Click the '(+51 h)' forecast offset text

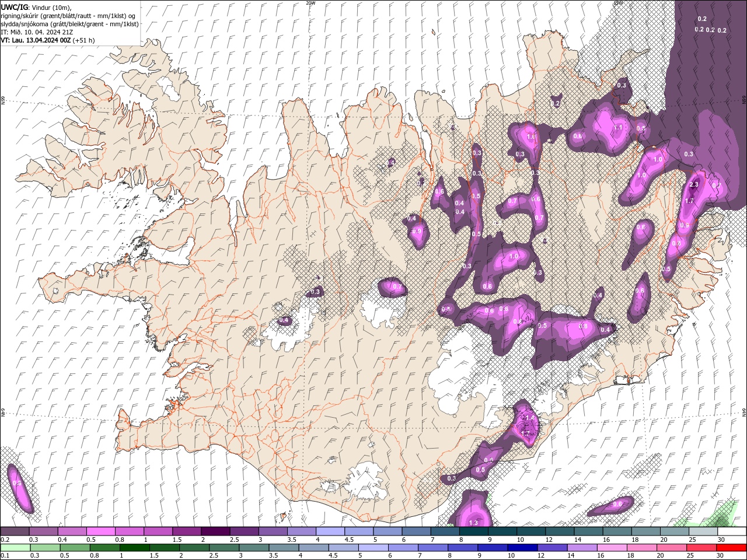click(x=84, y=40)
